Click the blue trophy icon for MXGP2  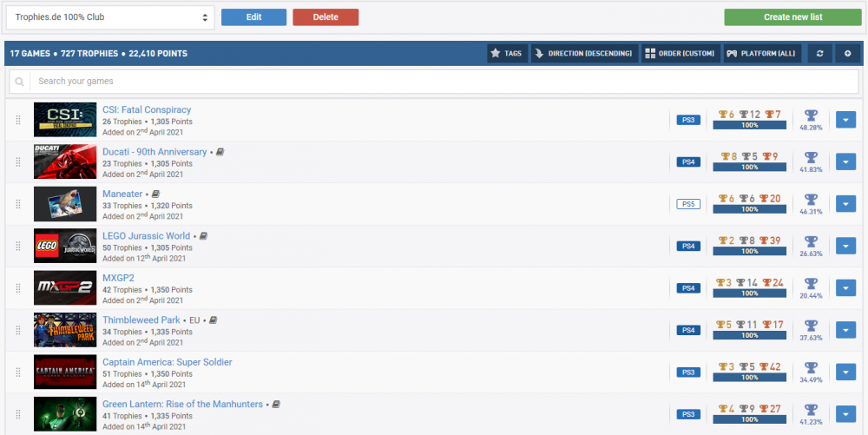pyautogui.click(x=811, y=283)
